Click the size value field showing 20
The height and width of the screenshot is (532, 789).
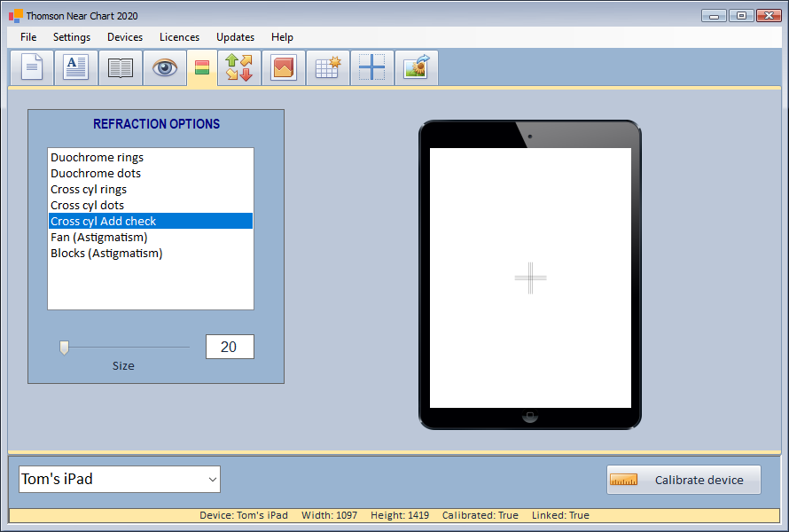230,347
